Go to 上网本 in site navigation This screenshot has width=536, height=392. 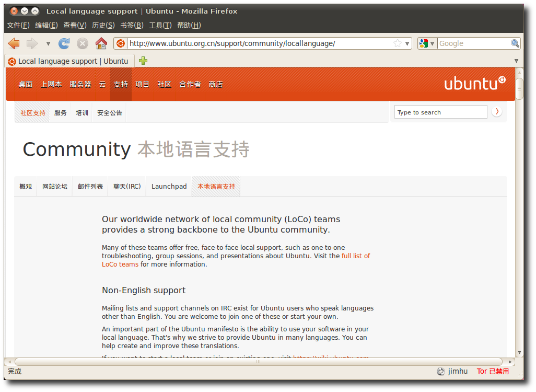[x=51, y=85]
